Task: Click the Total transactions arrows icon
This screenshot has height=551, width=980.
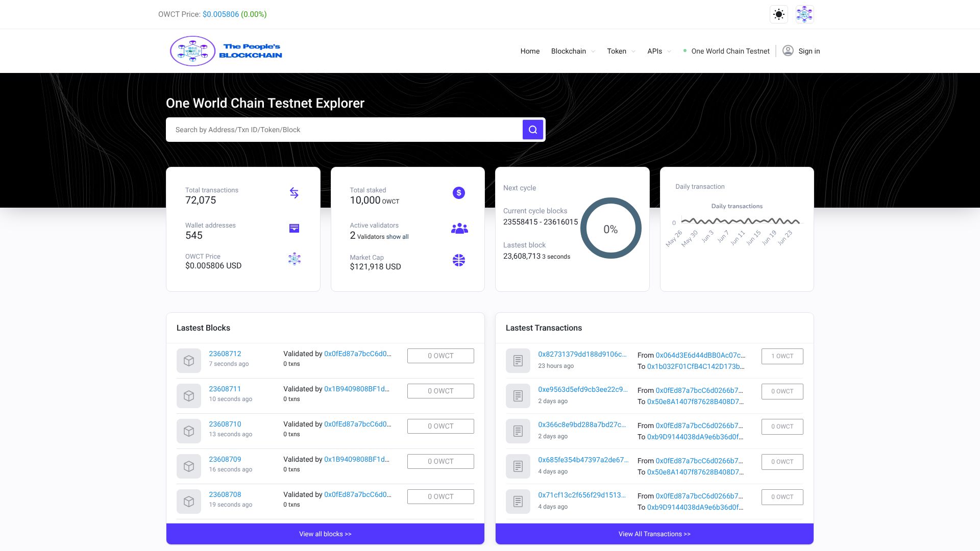Action: pos(294,193)
